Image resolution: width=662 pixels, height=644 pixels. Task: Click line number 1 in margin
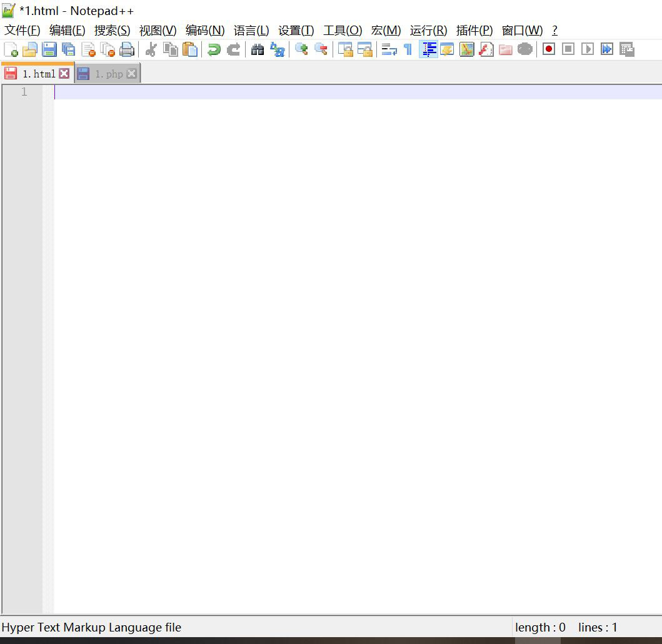click(x=24, y=92)
